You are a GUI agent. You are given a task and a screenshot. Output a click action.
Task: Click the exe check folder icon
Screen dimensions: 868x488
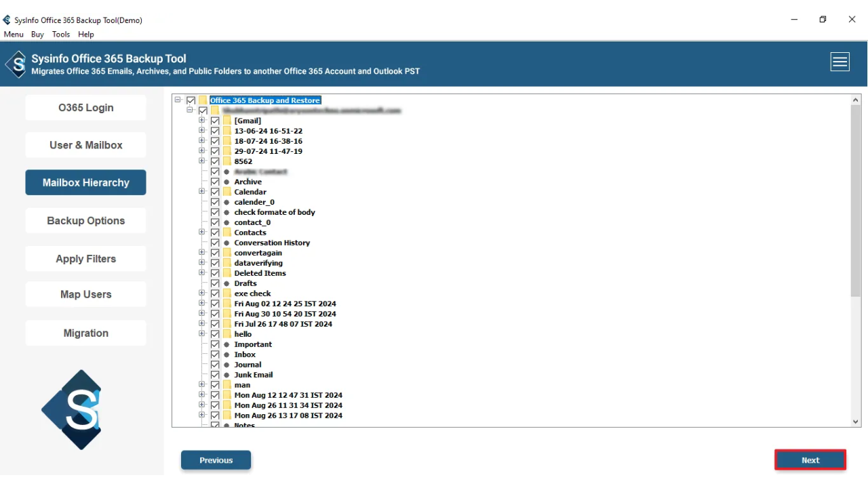click(x=227, y=293)
